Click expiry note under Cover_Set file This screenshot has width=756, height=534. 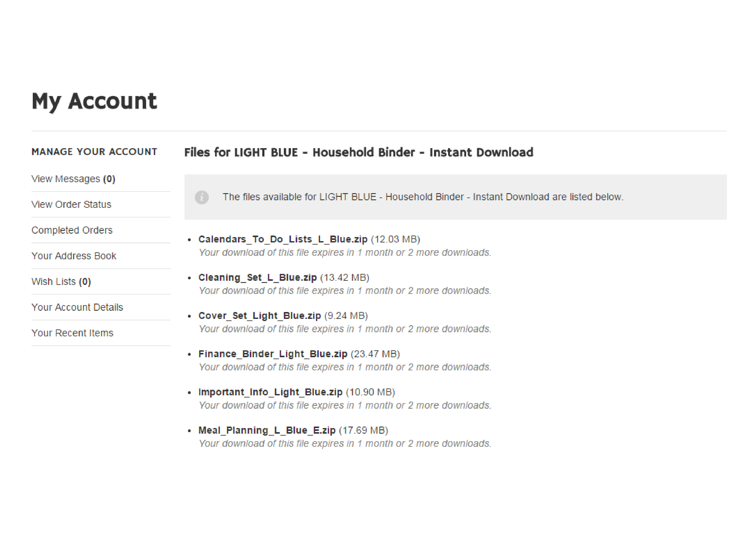tap(345, 329)
